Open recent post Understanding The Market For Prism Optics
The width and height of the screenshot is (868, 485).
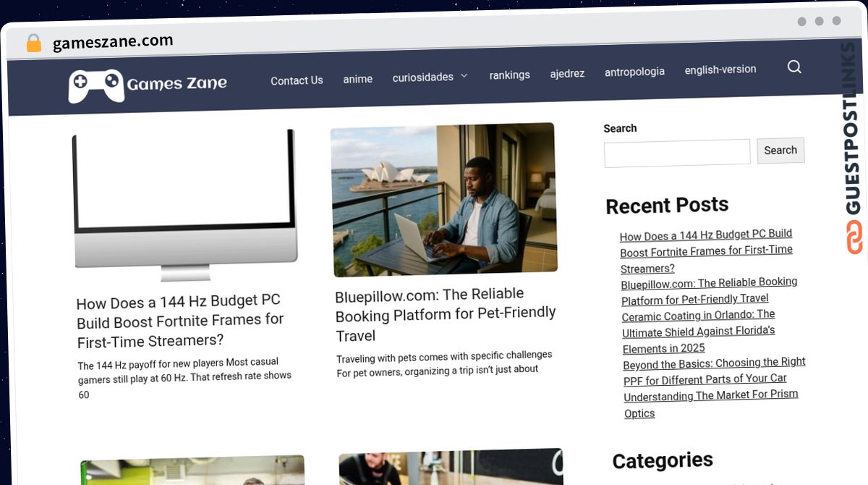[x=711, y=404]
